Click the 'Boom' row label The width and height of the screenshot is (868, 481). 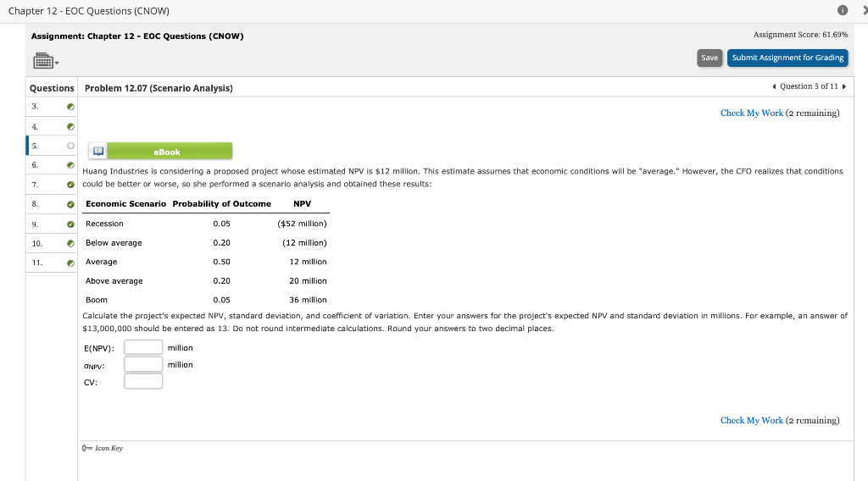pos(97,300)
